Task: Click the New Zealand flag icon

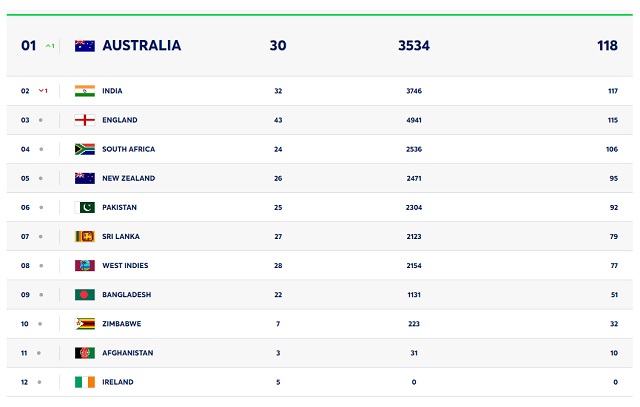Action: click(x=85, y=178)
